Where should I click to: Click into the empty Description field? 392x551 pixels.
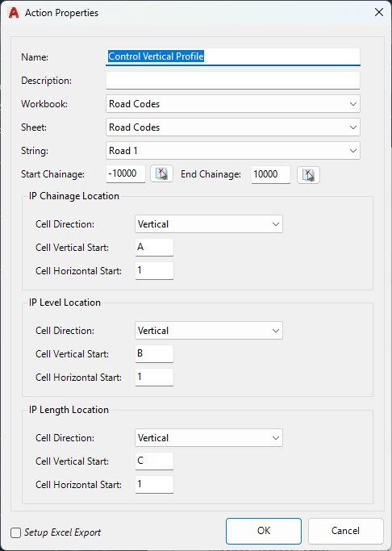point(233,81)
